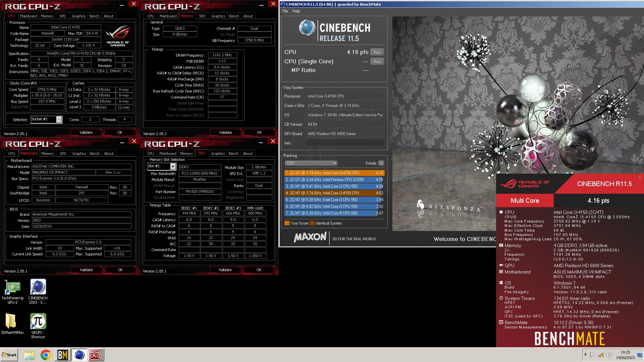
Task: Click the System Timers clock icon in BenchMate
Action: coord(501,298)
